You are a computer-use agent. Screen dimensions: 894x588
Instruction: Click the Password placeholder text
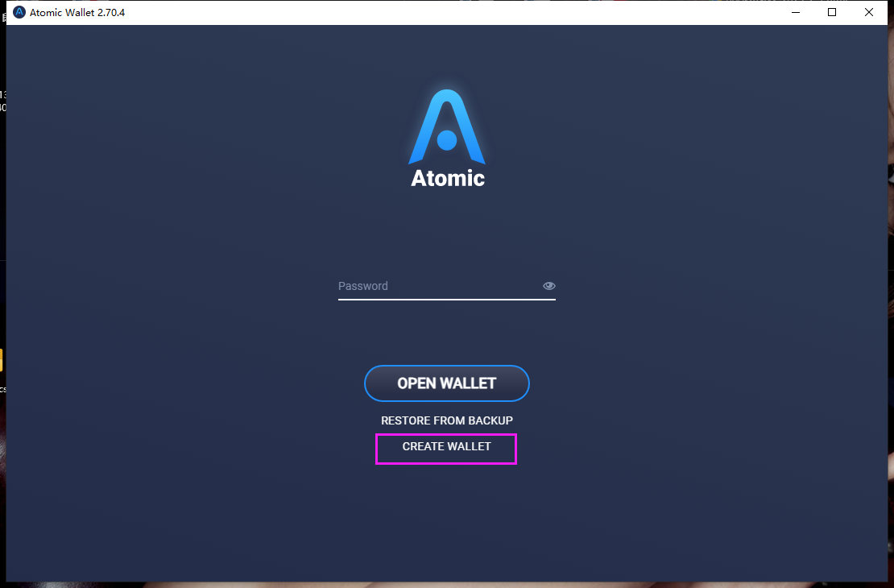(x=362, y=286)
